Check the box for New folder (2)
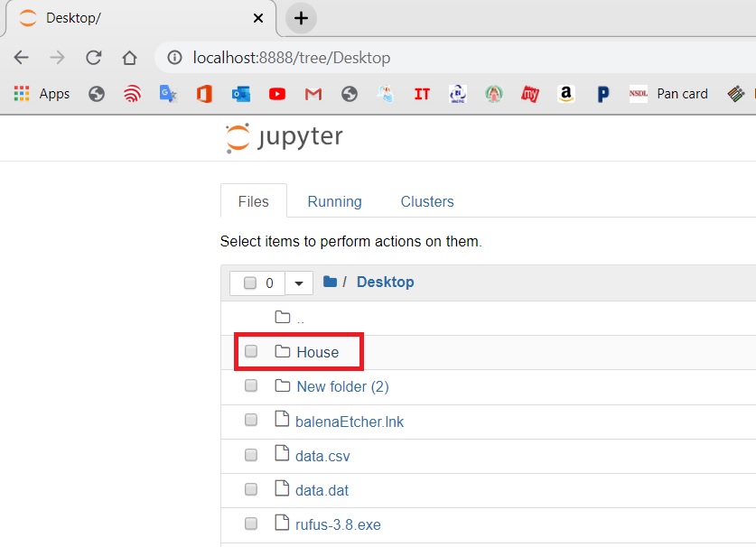 click(x=251, y=385)
